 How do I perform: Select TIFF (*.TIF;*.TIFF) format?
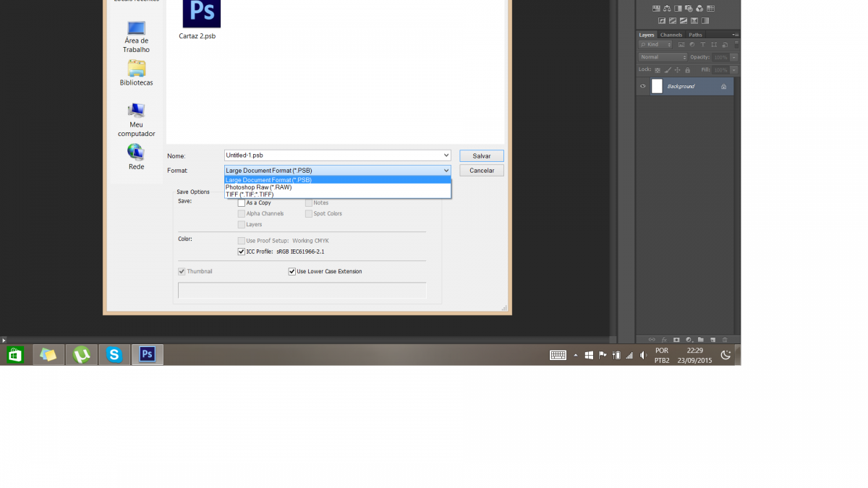point(338,194)
